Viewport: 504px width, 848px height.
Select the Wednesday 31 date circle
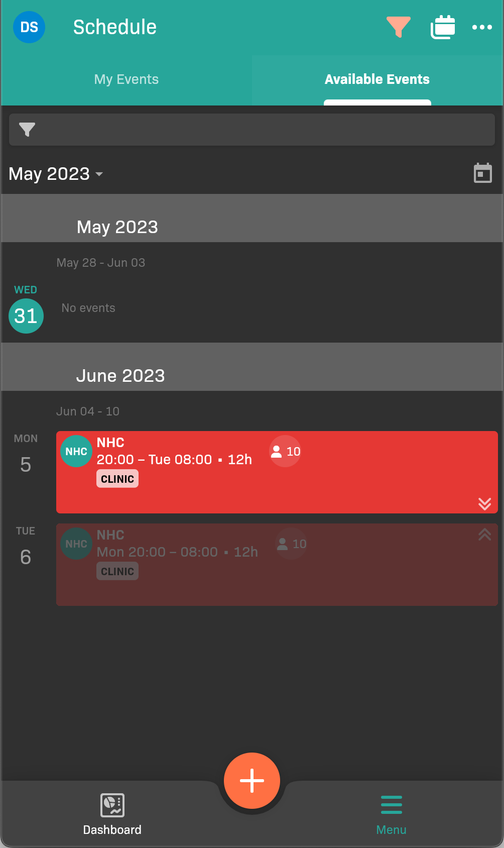26,316
